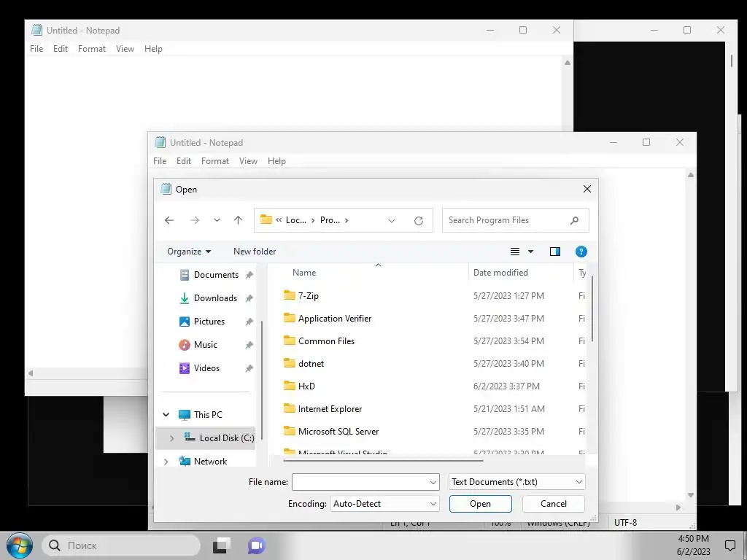Click the Microsoft SQL Server folder icon
Screen dimensions: 747x560
point(289,431)
